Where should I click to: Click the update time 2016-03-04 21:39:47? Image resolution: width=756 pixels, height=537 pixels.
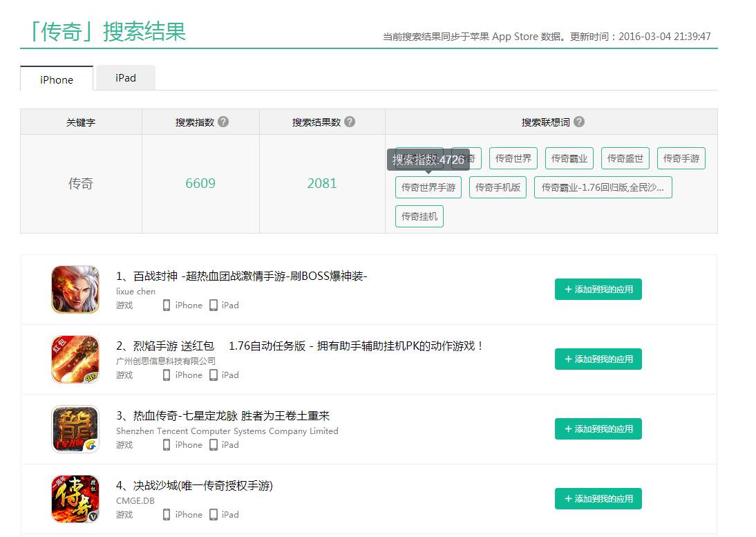pyautogui.click(x=664, y=37)
